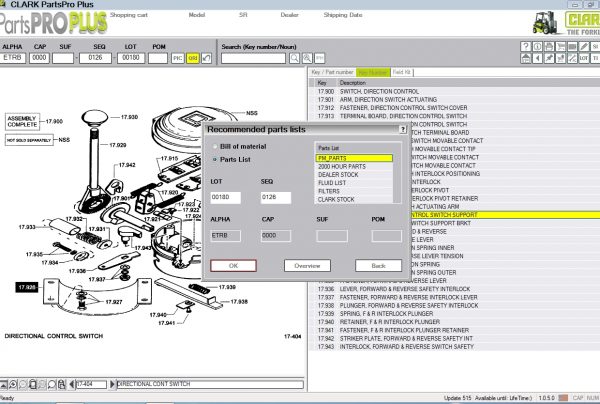Switch to the Field Kit tab
The width and height of the screenshot is (600, 404).
coord(402,72)
